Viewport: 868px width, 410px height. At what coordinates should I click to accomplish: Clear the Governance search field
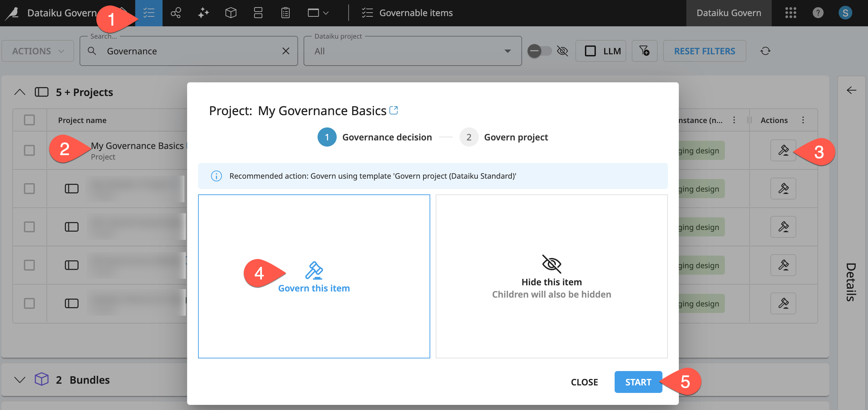(286, 51)
